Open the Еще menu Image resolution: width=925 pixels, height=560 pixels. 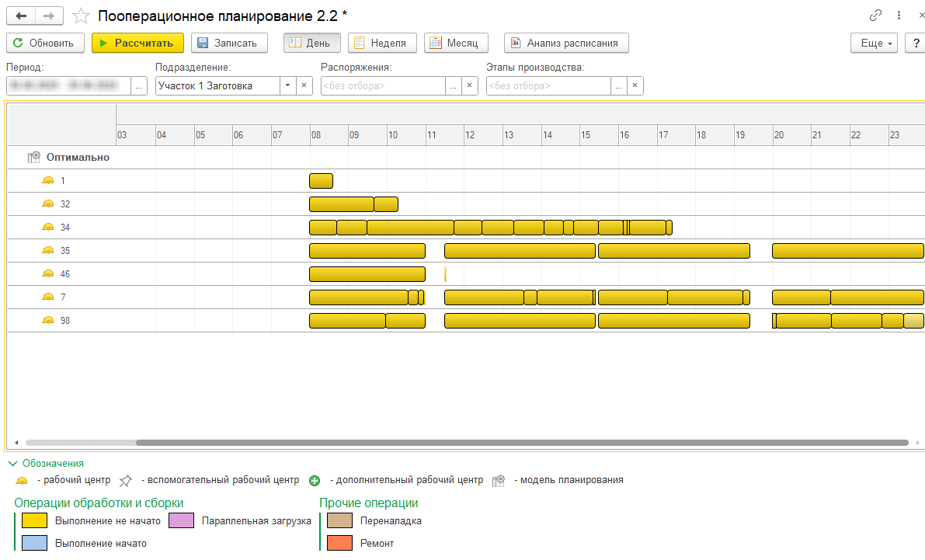coord(875,43)
